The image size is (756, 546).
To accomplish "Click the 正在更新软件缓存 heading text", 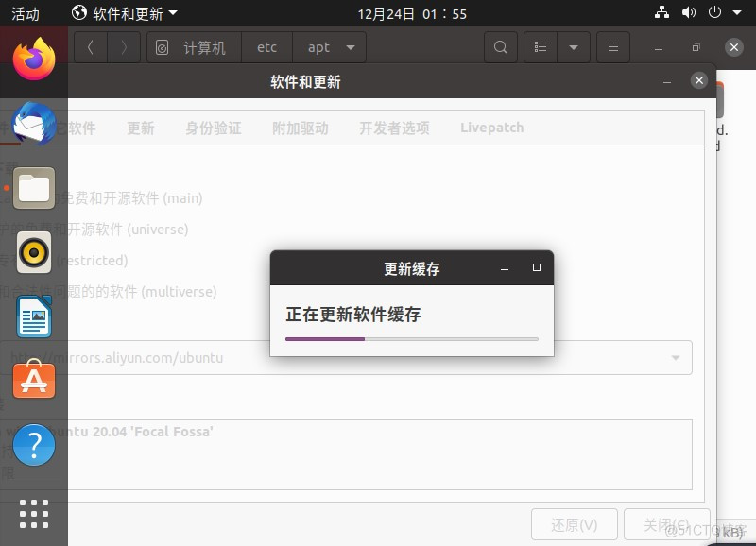I will pyautogui.click(x=352, y=315).
